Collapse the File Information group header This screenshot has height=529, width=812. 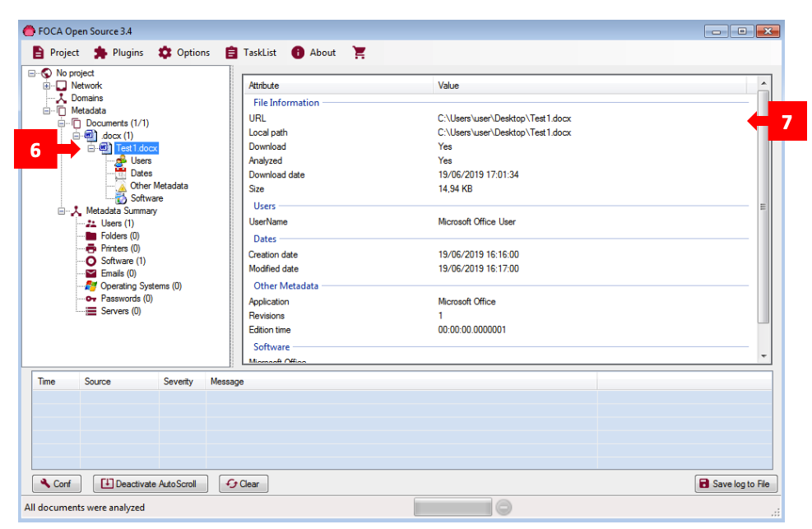coord(286,103)
